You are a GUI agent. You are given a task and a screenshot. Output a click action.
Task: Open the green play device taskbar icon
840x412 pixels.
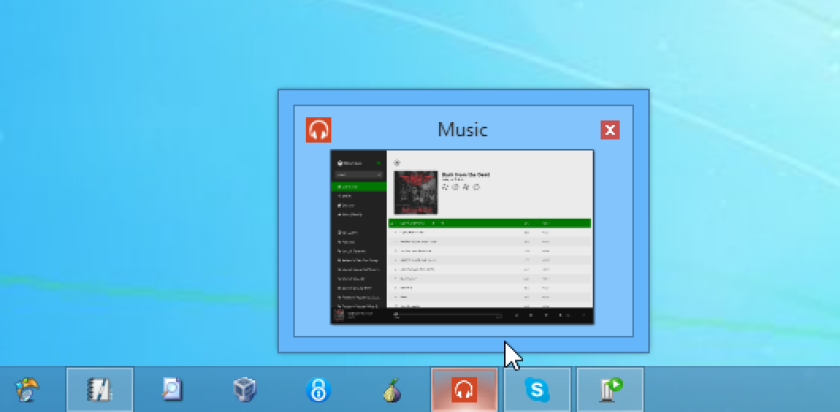pos(610,389)
